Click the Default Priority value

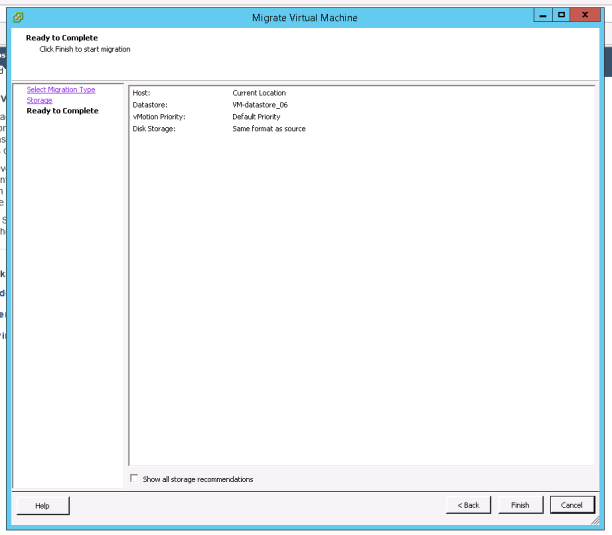click(x=256, y=117)
